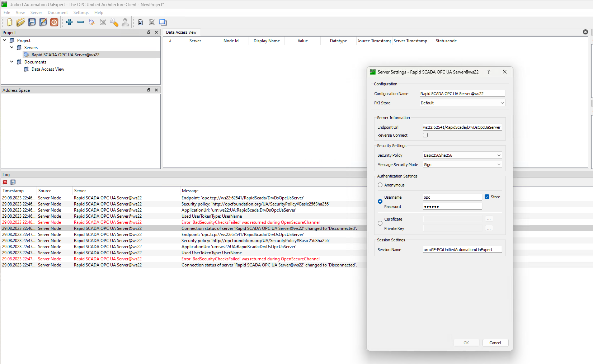Click the Display Name column header
The image size is (593, 364).
[267, 41]
